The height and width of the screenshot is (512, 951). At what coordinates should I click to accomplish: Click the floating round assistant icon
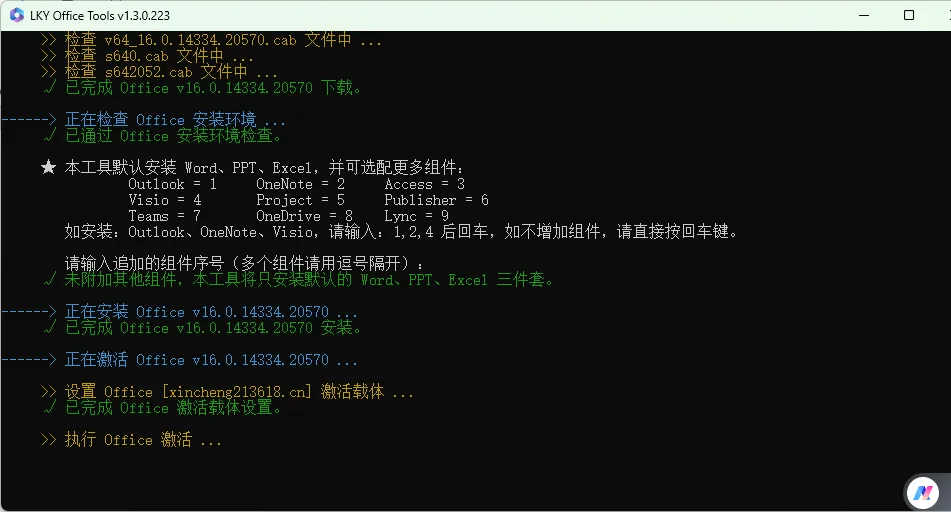(922, 493)
